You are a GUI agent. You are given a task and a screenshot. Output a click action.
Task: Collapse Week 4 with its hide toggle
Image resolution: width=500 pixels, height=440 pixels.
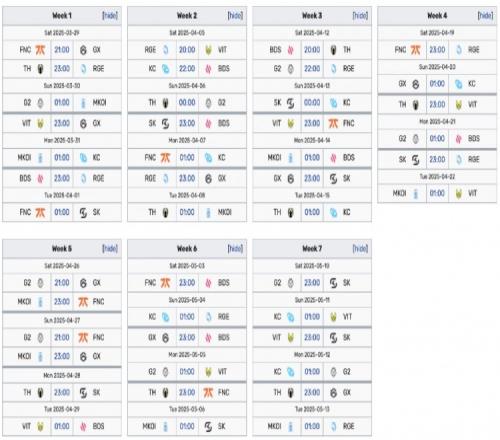coord(485,15)
